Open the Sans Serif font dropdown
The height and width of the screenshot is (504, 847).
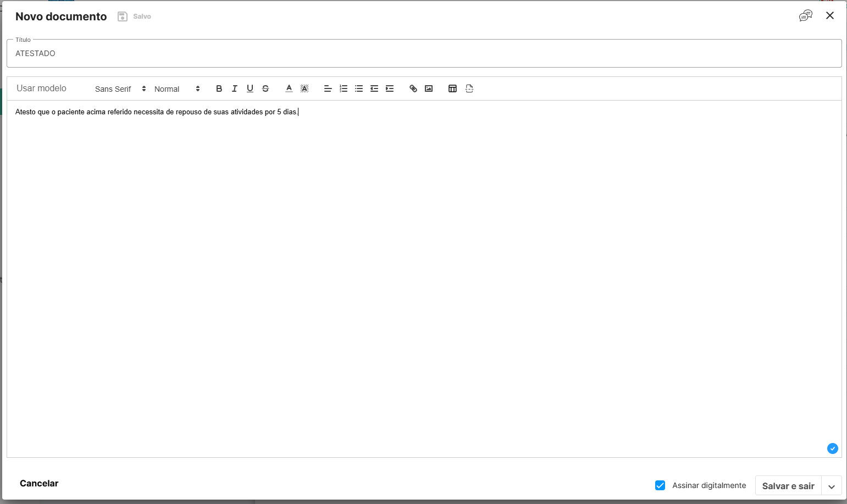pos(120,89)
